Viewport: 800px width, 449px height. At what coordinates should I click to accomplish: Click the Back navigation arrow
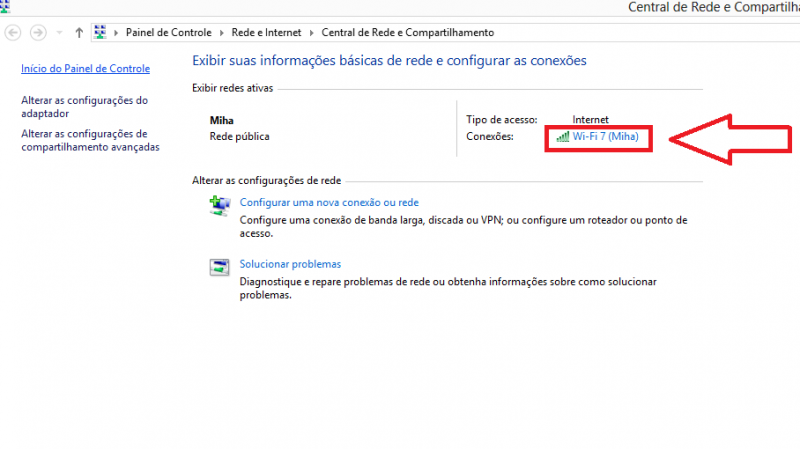tap(14, 33)
